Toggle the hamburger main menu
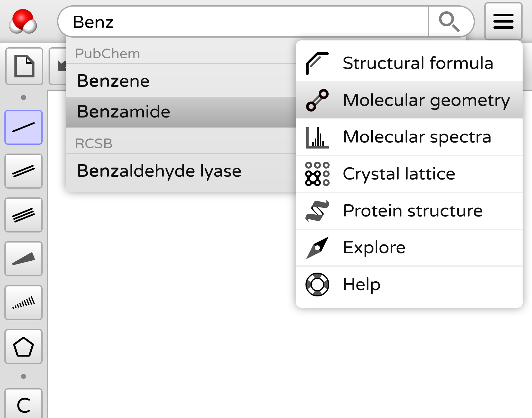 [503, 21]
